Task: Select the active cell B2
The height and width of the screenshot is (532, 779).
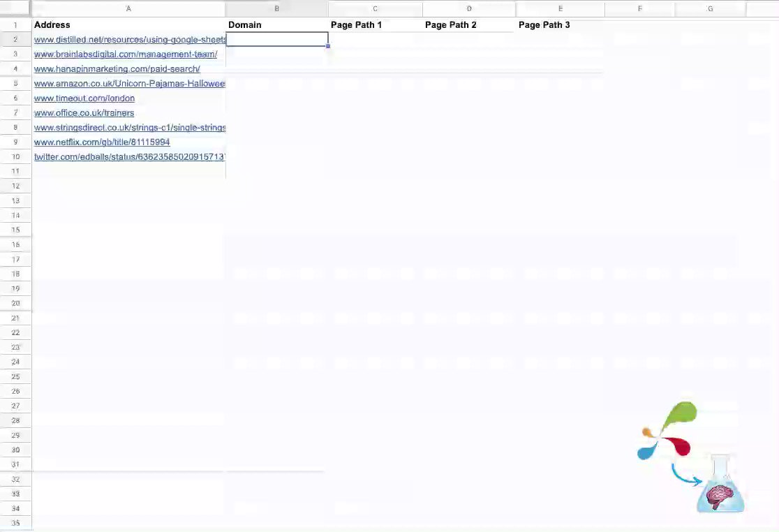Action: point(276,39)
